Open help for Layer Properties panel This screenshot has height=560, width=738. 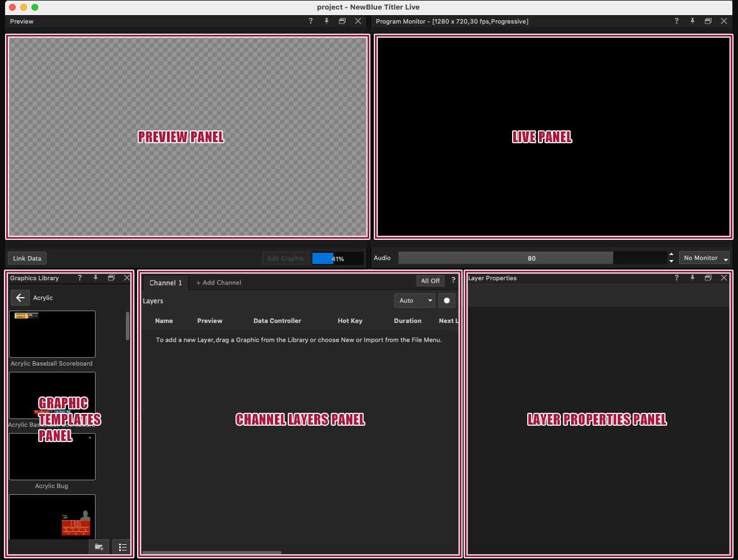[x=676, y=278]
